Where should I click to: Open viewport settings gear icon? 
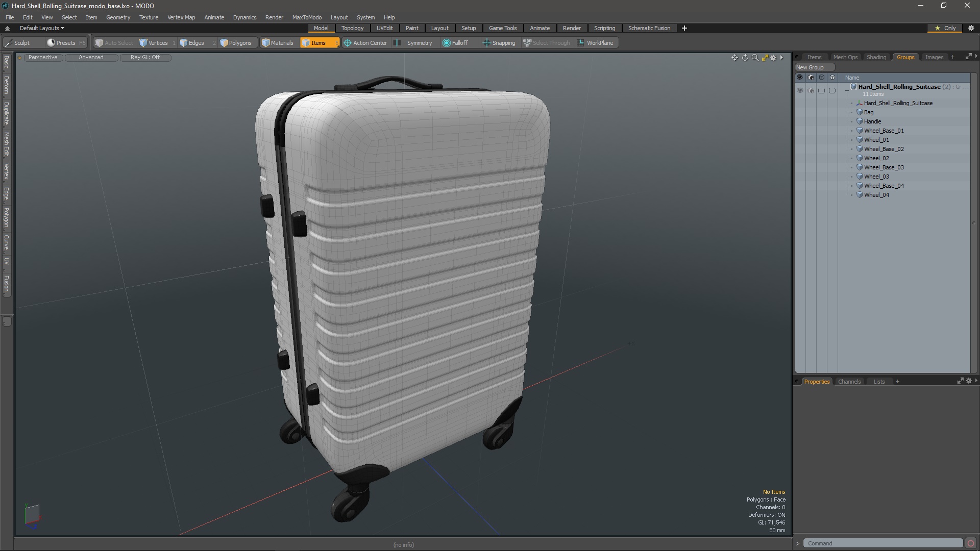coord(773,58)
